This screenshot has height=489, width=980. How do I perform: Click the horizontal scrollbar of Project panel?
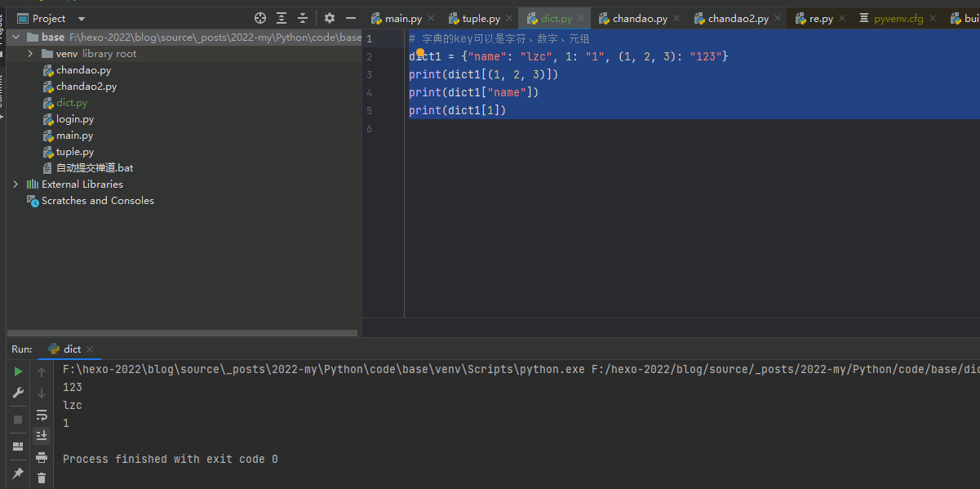coord(183,333)
